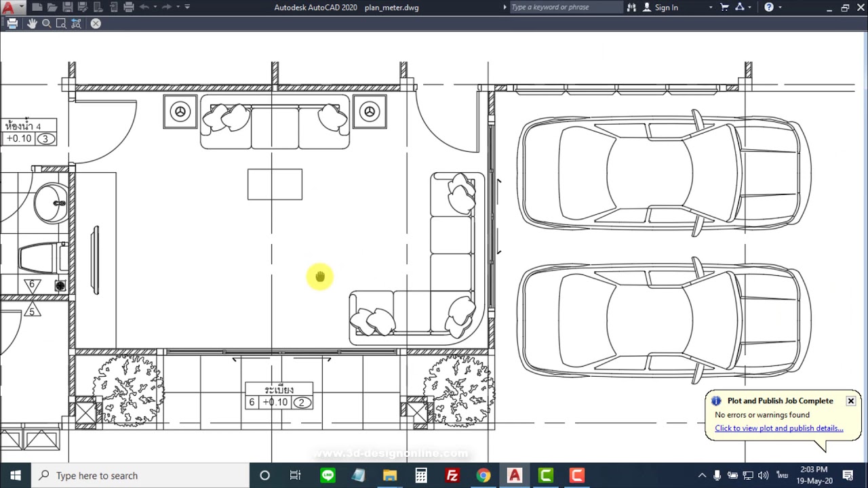Focus the keyword or phrase search box
Viewport: 868px width, 488px height.
point(566,7)
